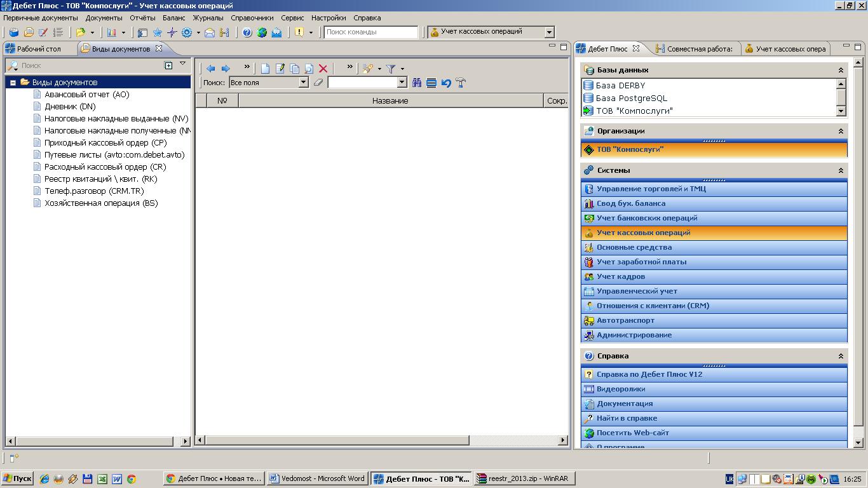Click the blue forward arrow in table toolbar

225,69
